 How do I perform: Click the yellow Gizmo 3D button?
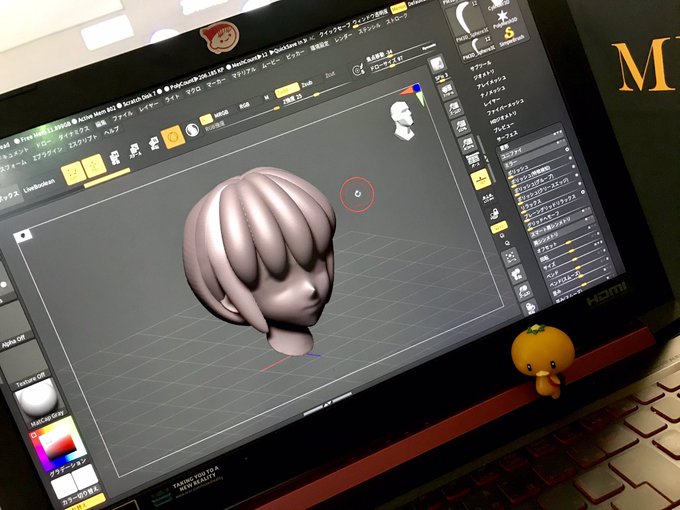point(173,137)
